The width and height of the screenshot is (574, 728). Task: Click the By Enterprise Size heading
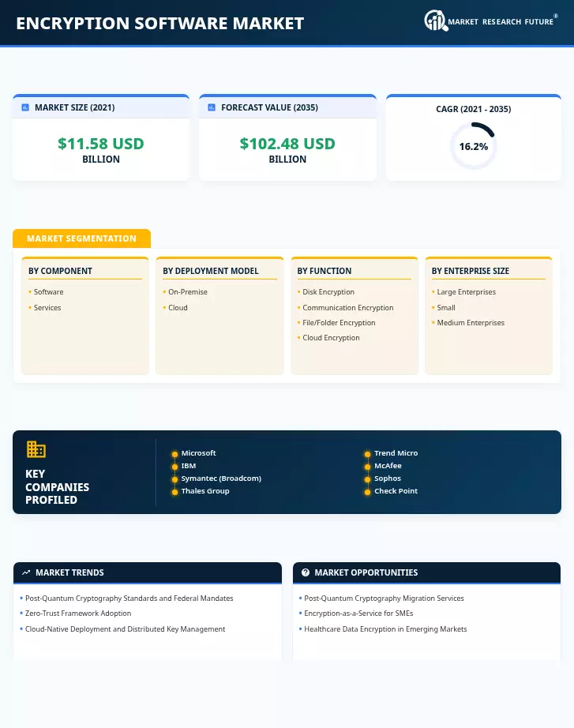(471, 271)
